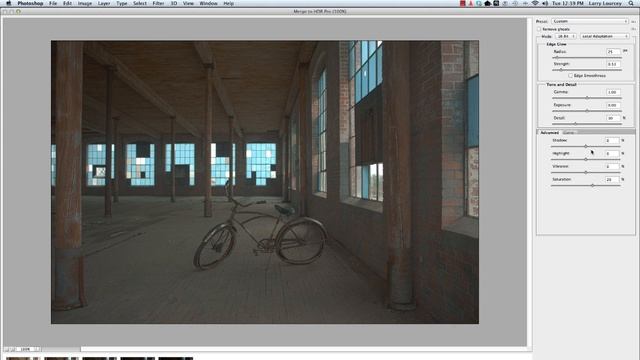Image resolution: width=640 pixels, height=360 pixels.
Task: Switch to the Curve tab
Action: (569, 133)
